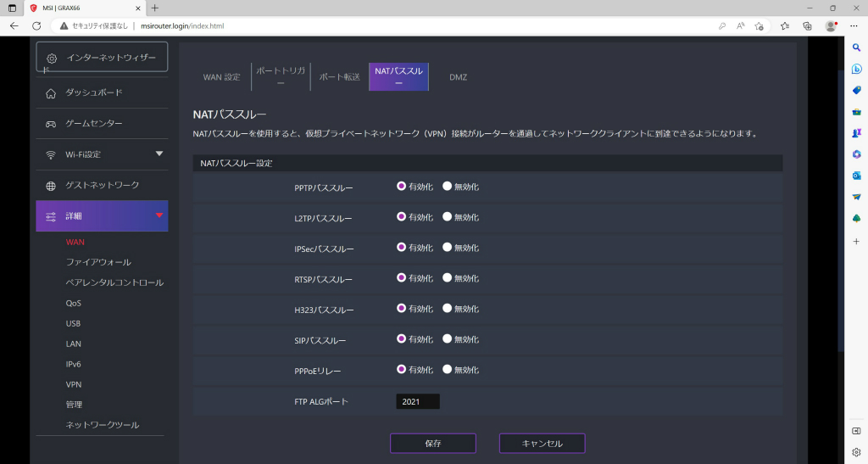The image size is (868, 464).
Task: Open the Outlook icon in Edge sidebar
Action: tap(856, 176)
